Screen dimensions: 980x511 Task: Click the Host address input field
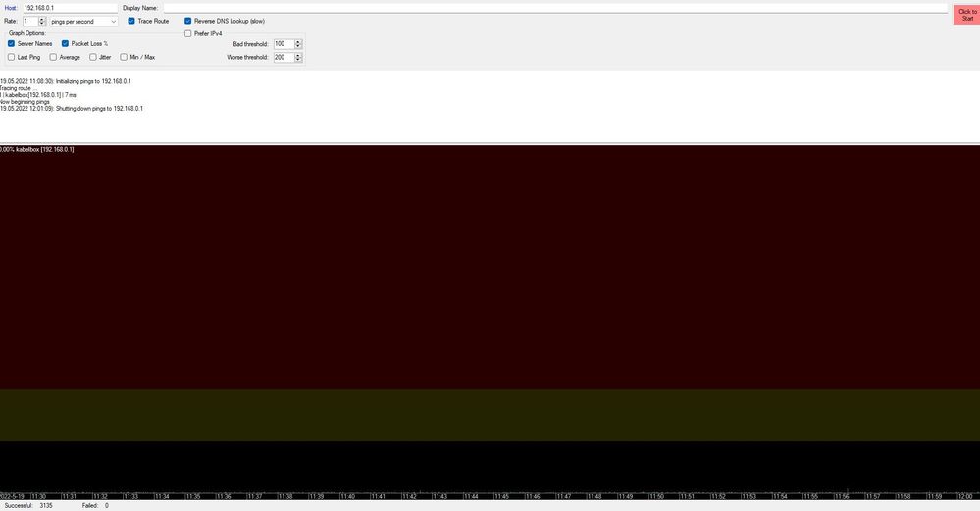pyautogui.click(x=70, y=8)
